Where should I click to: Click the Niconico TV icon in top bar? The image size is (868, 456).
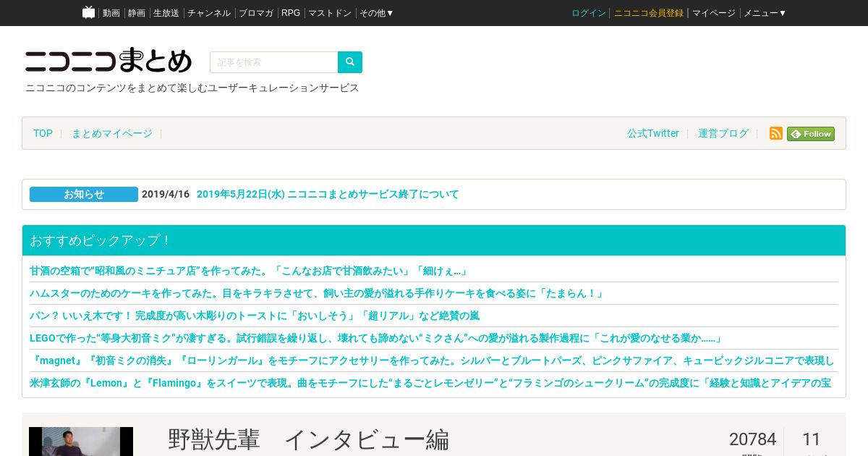point(88,12)
